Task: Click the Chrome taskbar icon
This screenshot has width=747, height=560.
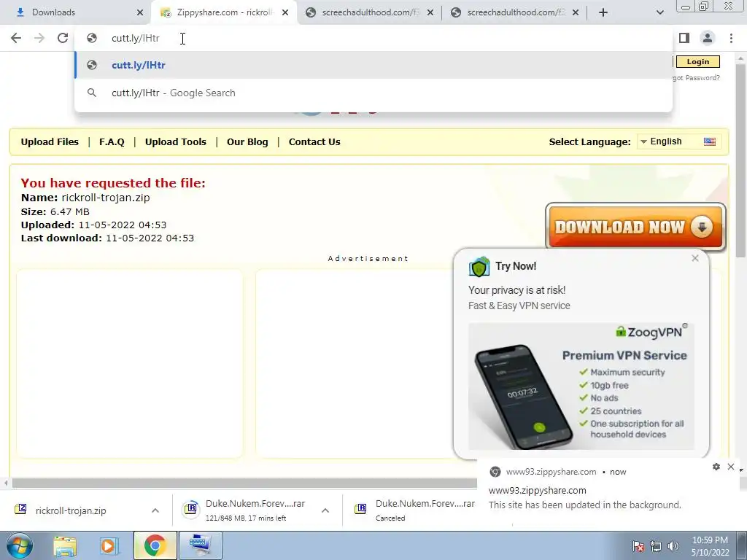Action: pyautogui.click(x=155, y=545)
